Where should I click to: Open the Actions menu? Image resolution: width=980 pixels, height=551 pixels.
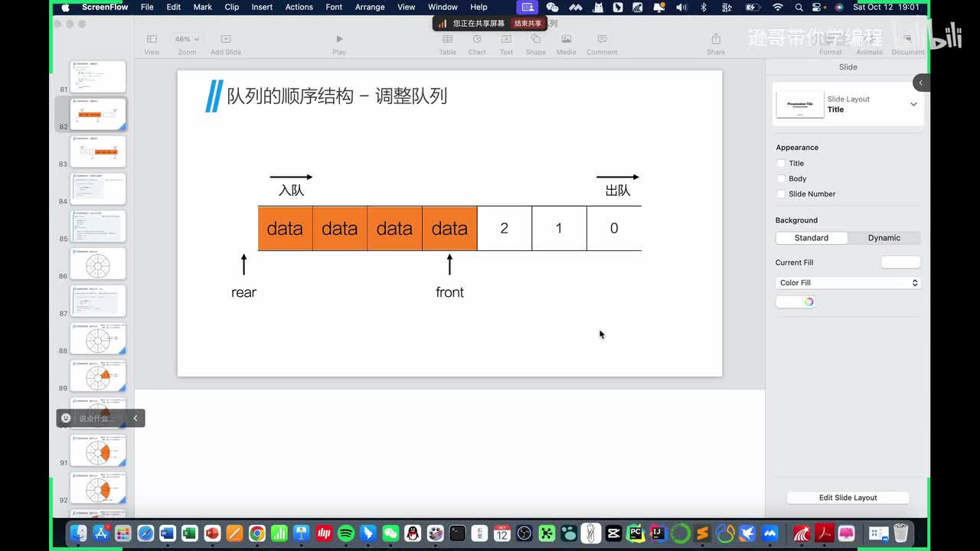pos(299,7)
